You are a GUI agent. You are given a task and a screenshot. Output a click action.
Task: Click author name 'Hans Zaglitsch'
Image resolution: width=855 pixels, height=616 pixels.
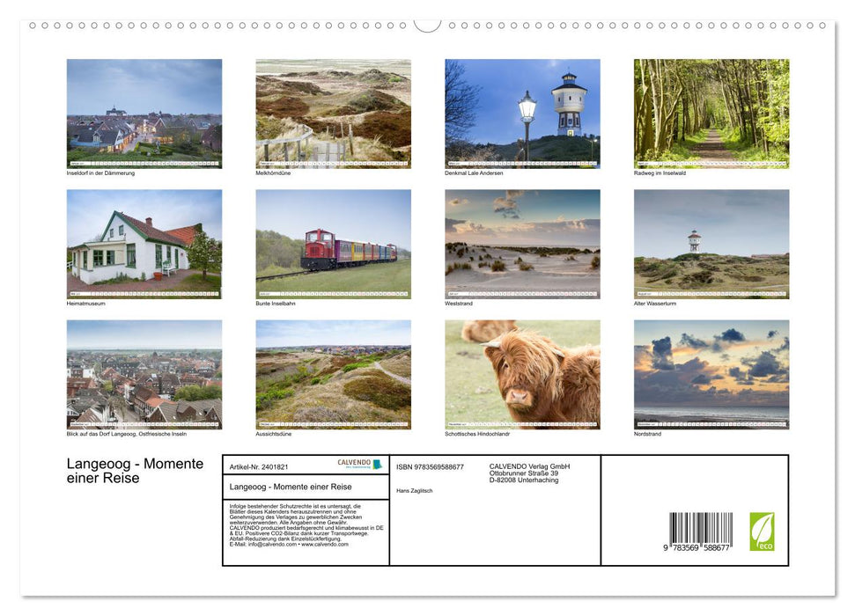tap(415, 491)
